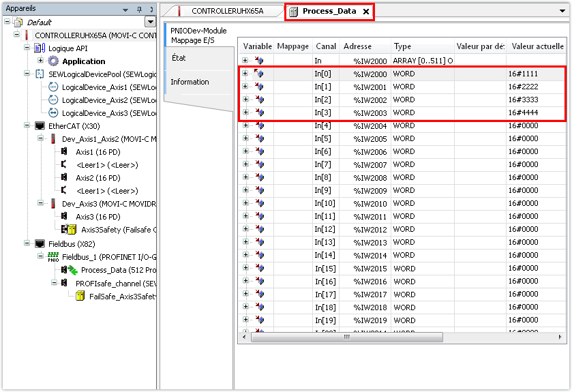572x392 pixels.
Task: Click the In[0] variable mapping icon
Action: pos(259,74)
